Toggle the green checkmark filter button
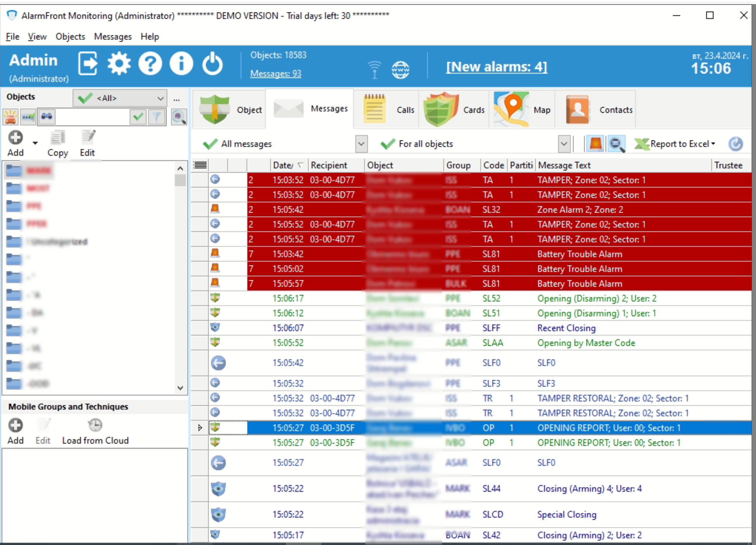This screenshot has width=756, height=545. point(138,117)
